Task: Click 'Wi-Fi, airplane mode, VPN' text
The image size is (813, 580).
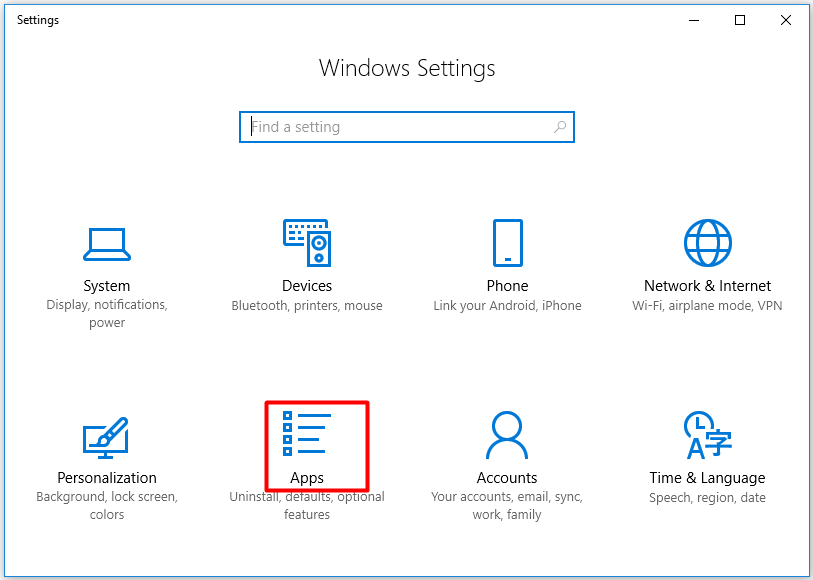Action: [x=707, y=306]
